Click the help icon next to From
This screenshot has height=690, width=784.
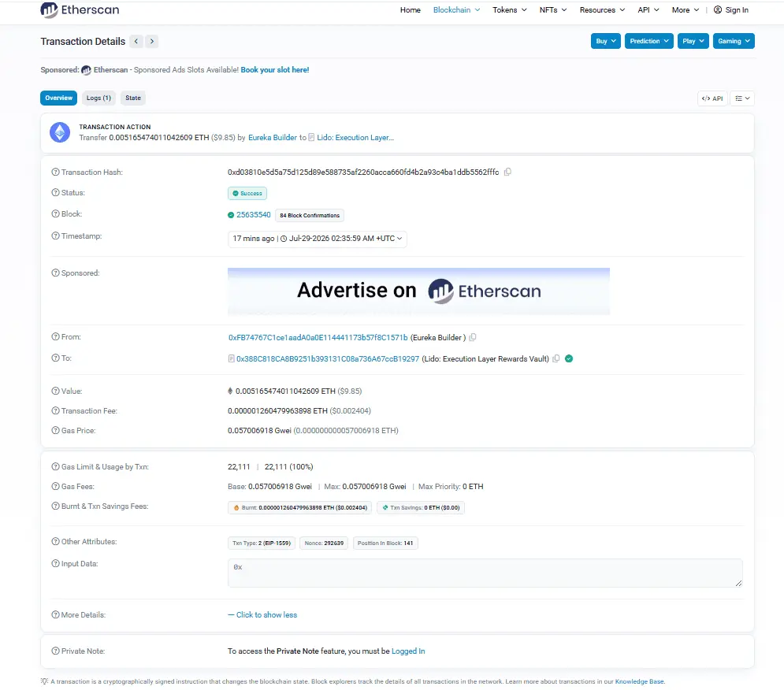coord(55,337)
